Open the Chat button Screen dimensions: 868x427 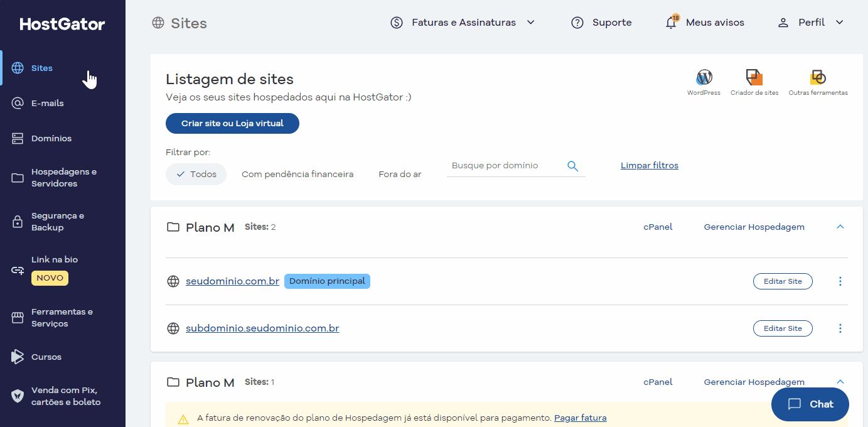click(x=810, y=404)
